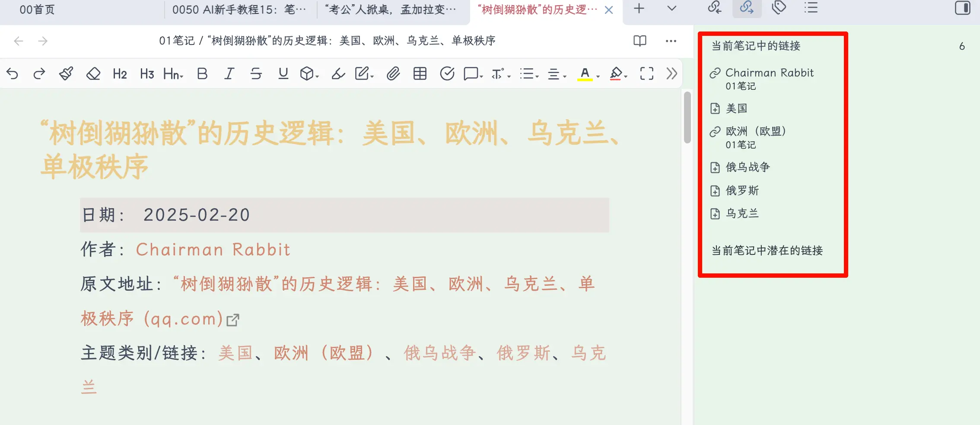Click the undo arrow in toolbar
This screenshot has height=425, width=980.
click(x=13, y=74)
